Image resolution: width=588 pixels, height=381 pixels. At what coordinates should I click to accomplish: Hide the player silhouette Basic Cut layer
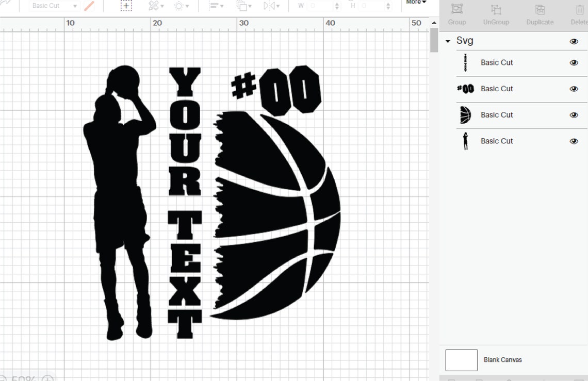coord(574,141)
